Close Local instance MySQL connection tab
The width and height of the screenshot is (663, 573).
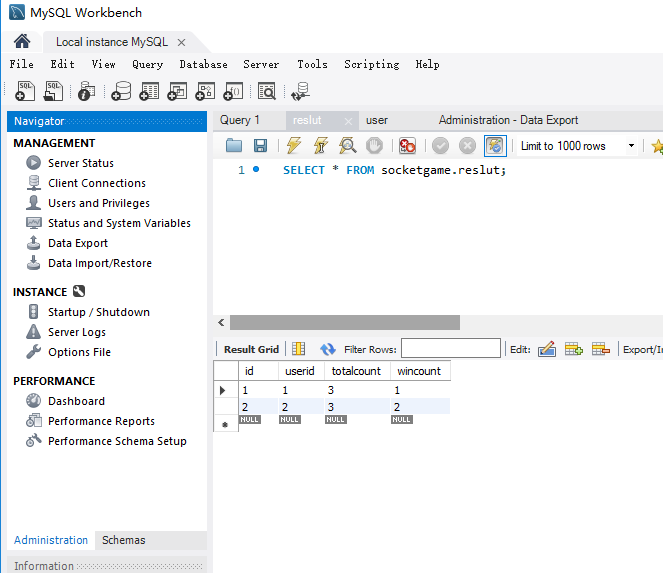coord(181,42)
